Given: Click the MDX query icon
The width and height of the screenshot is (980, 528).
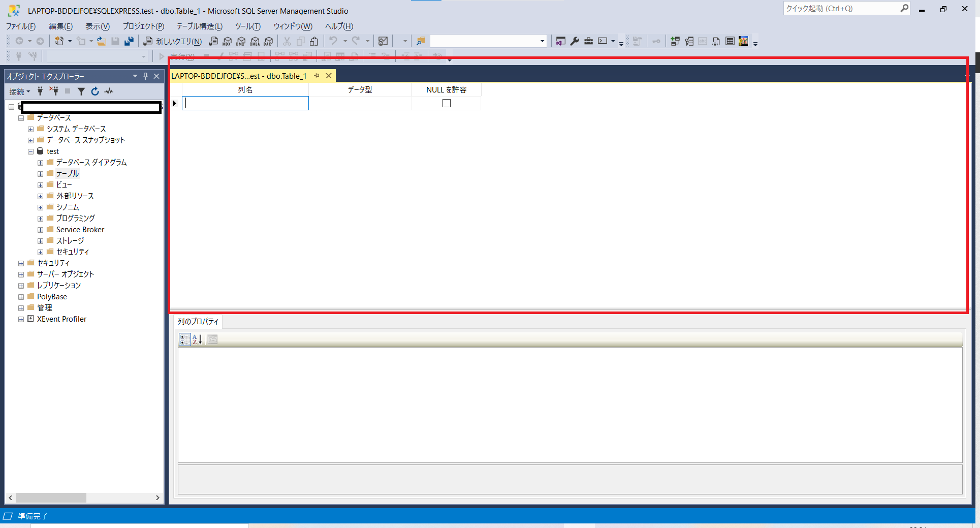Looking at the screenshot, I should coord(227,41).
